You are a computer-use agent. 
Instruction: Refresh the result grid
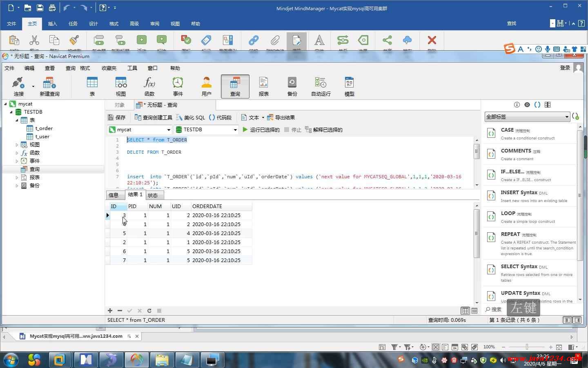[x=149, y=311]
